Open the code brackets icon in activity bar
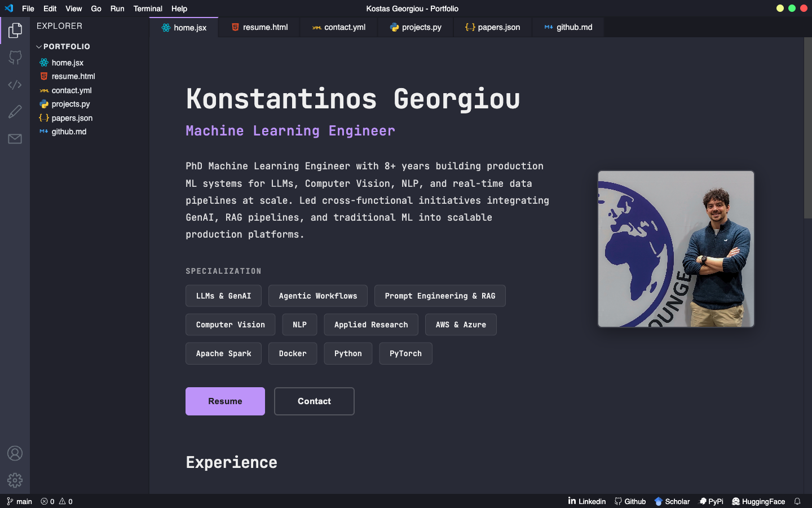 tap(15, 85)
